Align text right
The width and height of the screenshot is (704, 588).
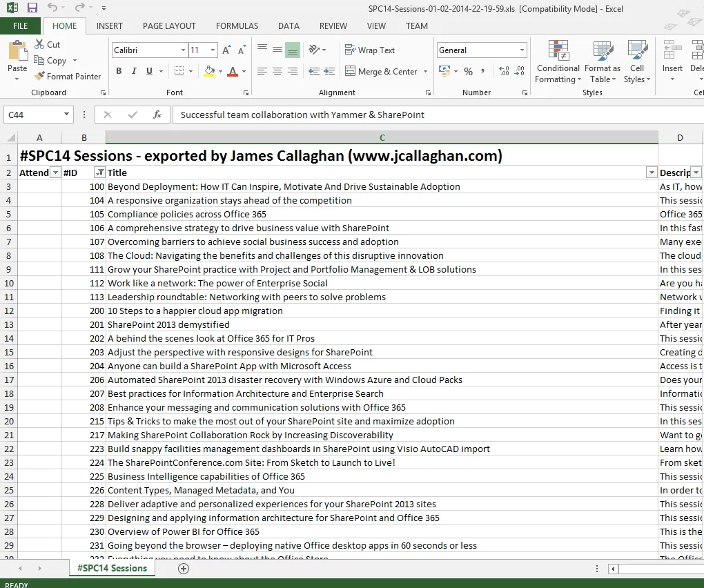tap(293, 71)
